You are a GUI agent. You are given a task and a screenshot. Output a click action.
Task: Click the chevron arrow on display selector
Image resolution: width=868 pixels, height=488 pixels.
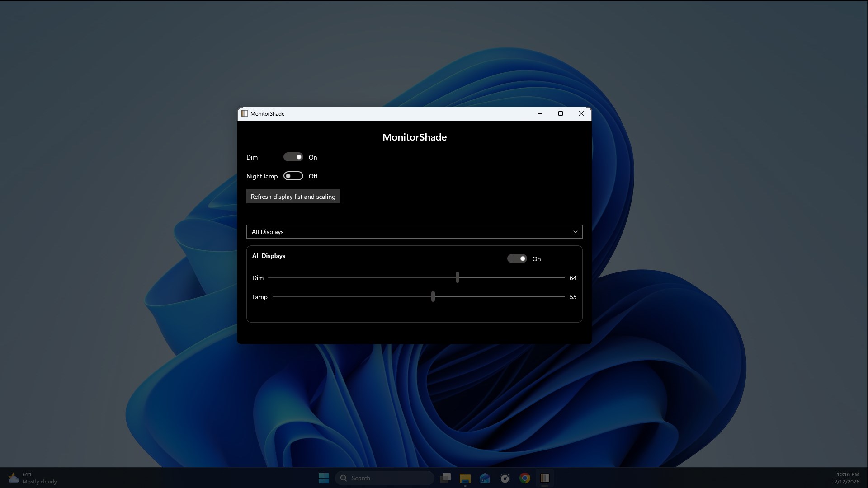click(x=576, y=232)
